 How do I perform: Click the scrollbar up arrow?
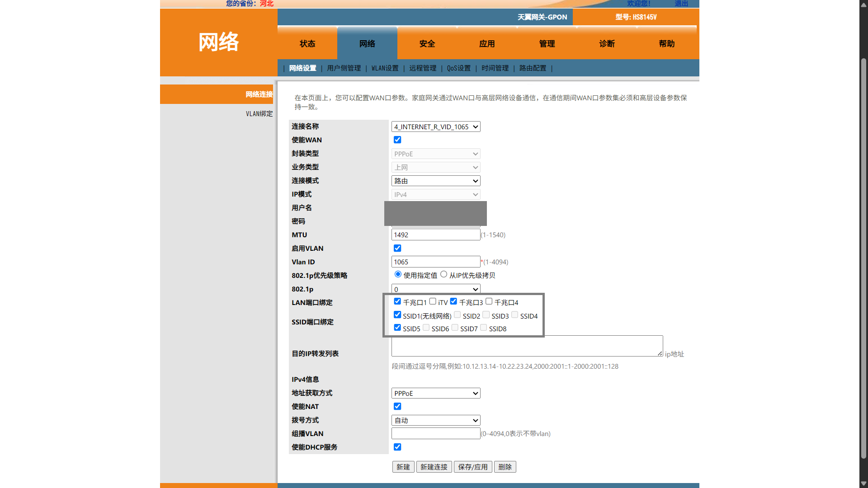click(x=863, y=4)
